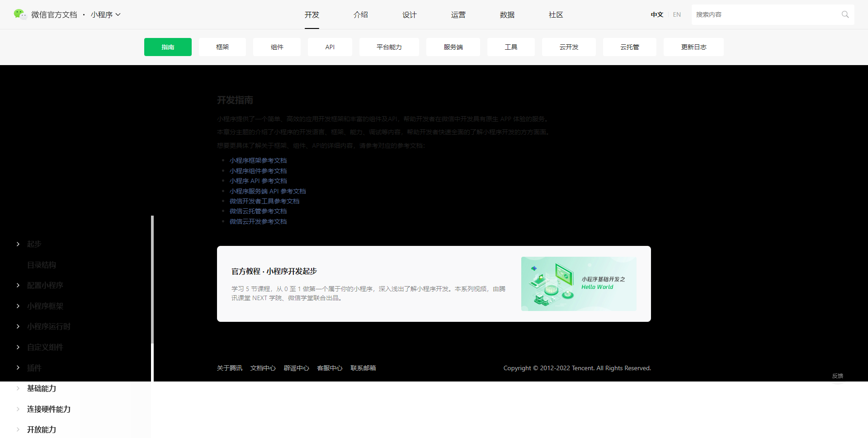The width and height of the screenshot is (868, 438).
Task: Open 微信云开发参考文档 link
Action: pos(258,221)
